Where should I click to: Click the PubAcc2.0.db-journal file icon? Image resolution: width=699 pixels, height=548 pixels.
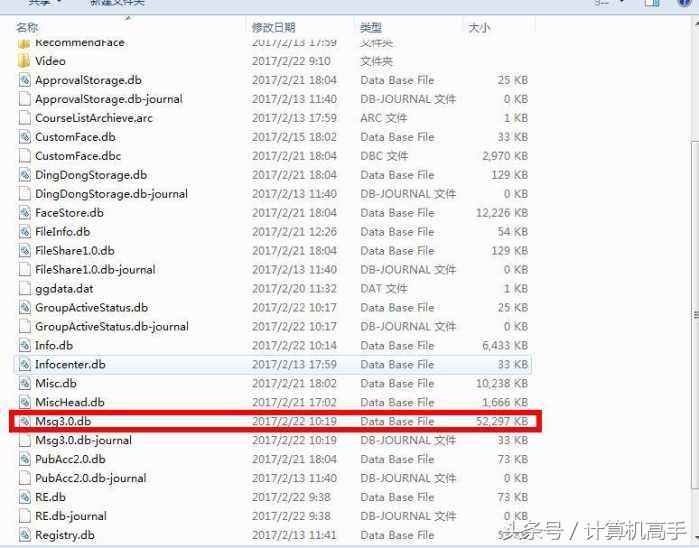[x=25, y=478]
